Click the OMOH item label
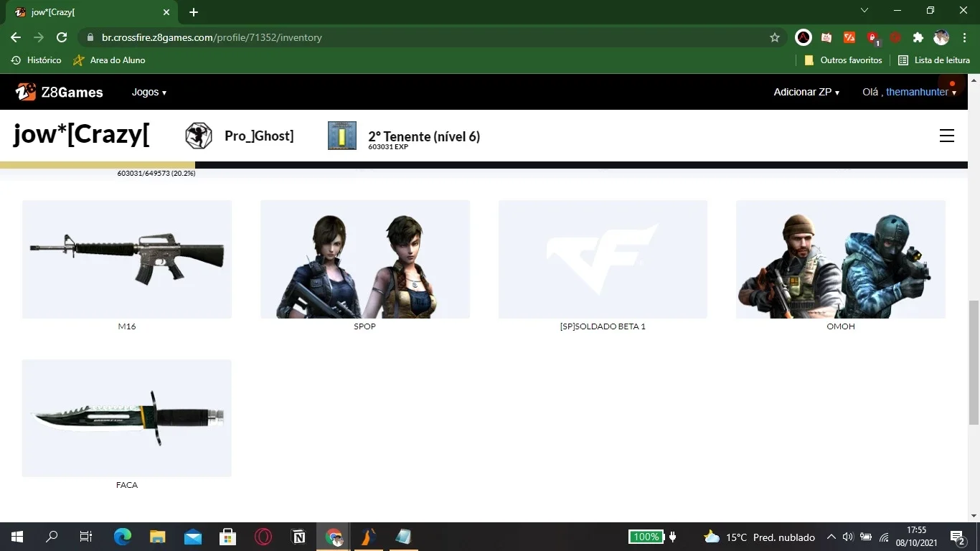980x551 pixels. (x=841, y=326)
